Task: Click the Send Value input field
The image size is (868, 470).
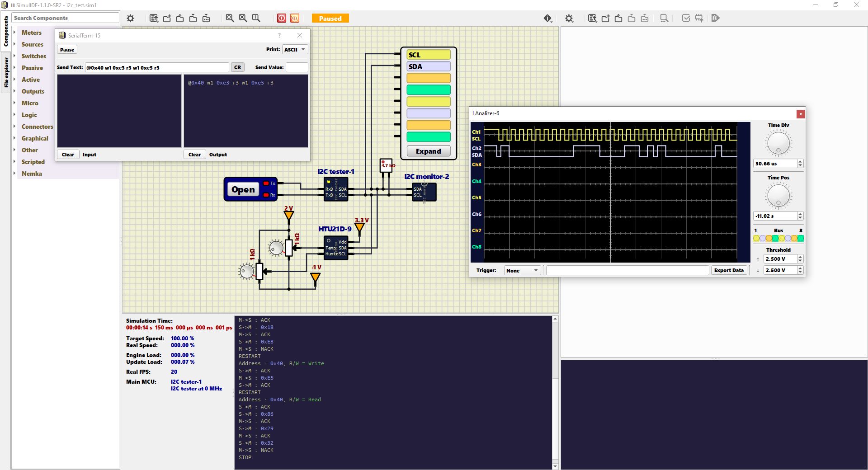Action: [297, 67]
